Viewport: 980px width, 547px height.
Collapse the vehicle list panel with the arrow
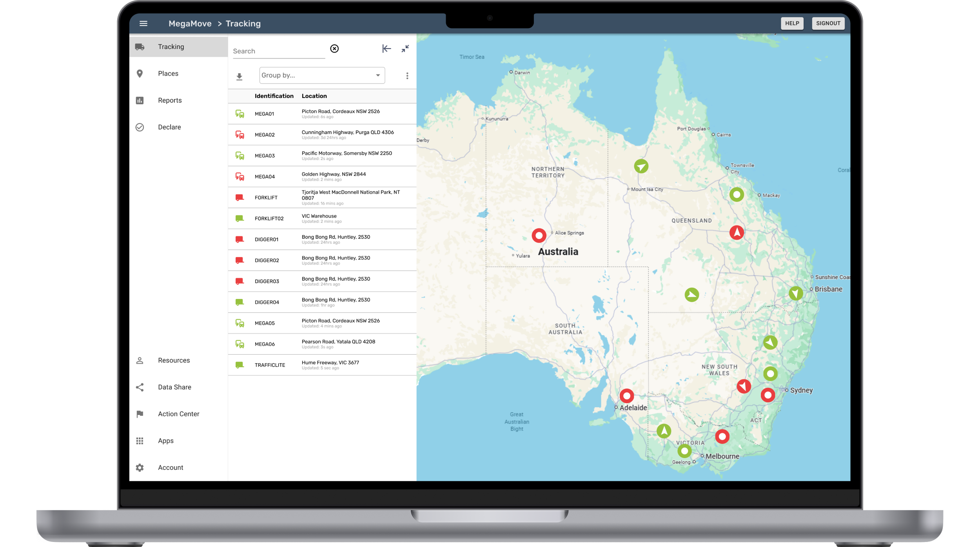387,49
